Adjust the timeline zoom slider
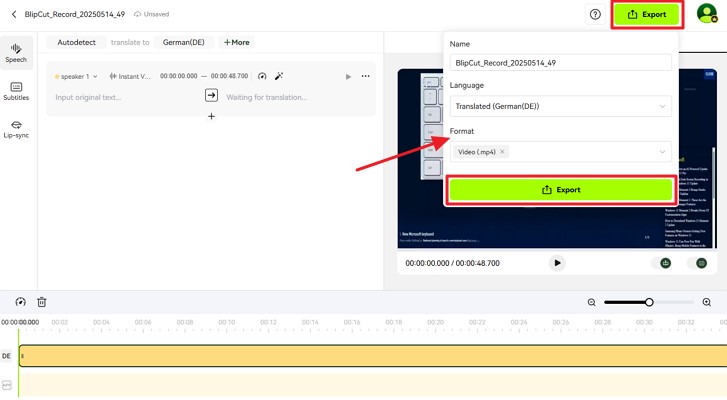Image resolution: width=727 pixels, height=400 pixels. click(649, 302)
